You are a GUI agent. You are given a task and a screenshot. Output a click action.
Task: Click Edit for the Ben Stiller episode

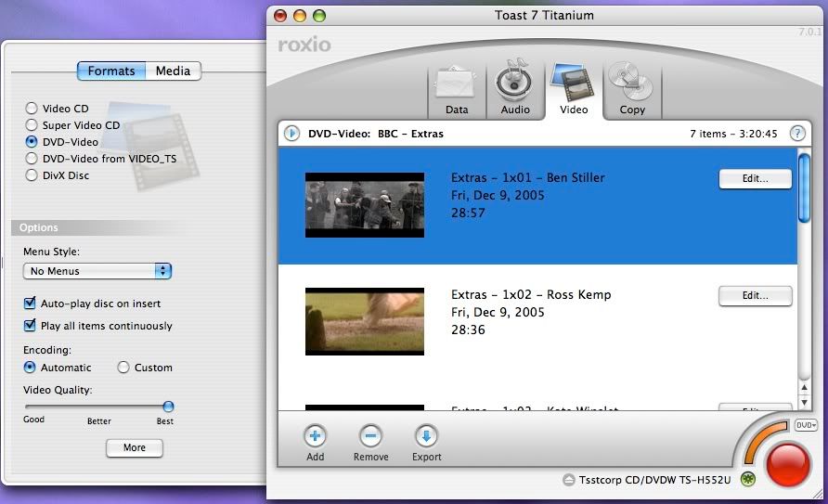[755, 179]
